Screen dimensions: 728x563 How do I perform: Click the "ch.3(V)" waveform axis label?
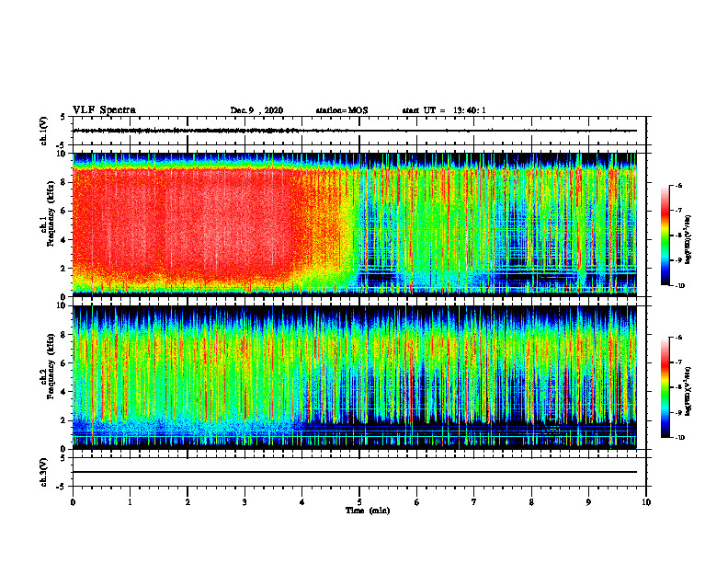click(44, 472)
